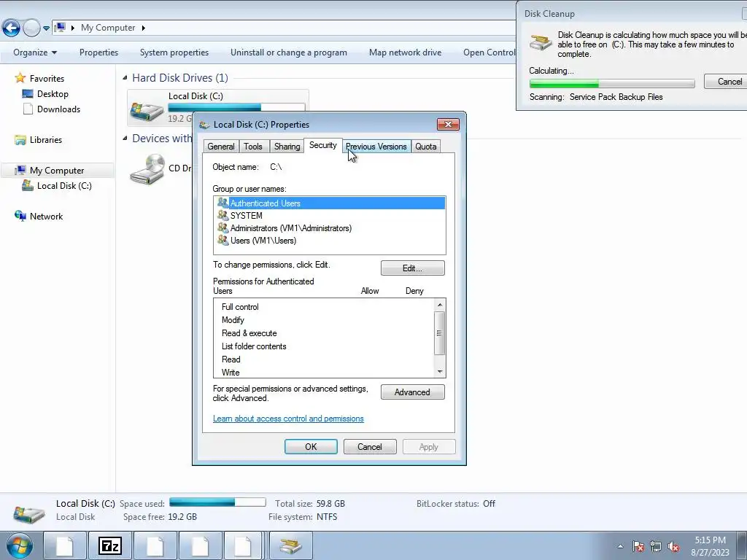Select the CD Drive icon
The height and width of the screenshot is (560, 747).
click(147, 168)
